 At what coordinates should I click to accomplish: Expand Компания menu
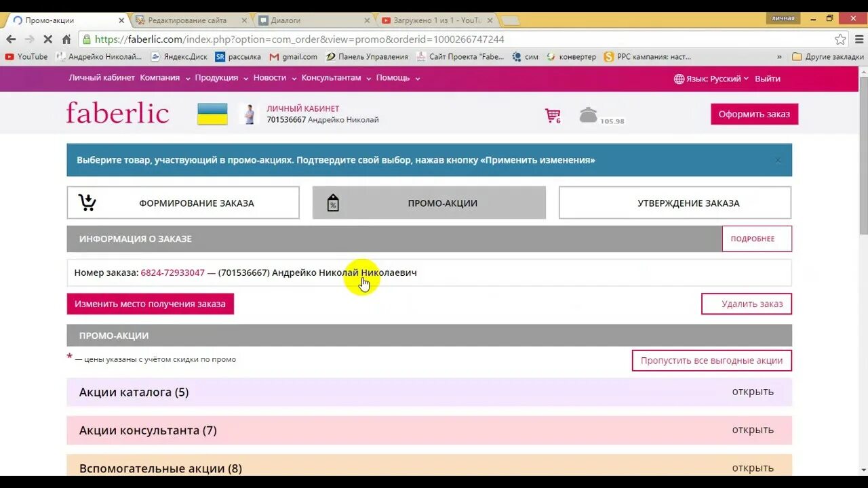tap(163, 78)
